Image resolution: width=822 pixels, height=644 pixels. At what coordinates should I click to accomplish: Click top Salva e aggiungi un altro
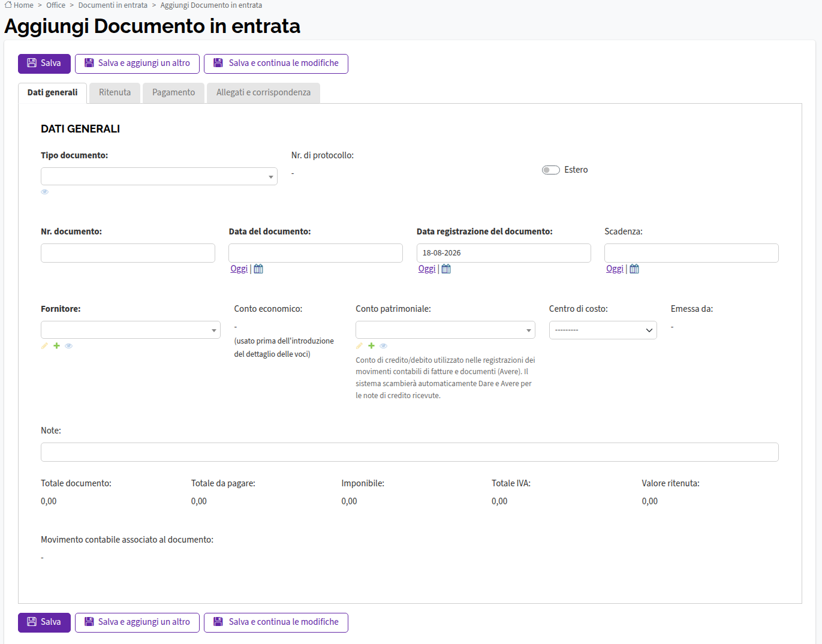pos(137,64)
